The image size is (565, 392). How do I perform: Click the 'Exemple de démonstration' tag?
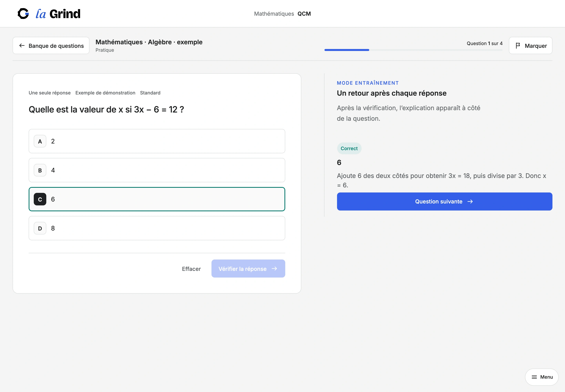click(x=105, y=93)
